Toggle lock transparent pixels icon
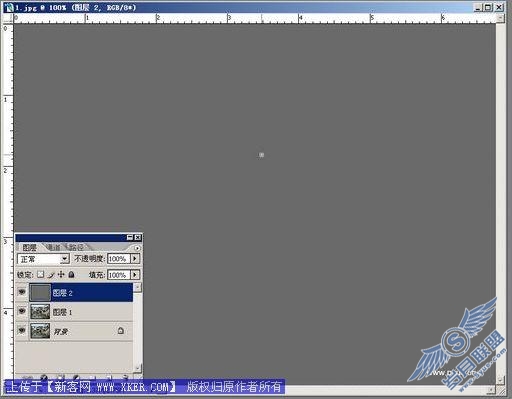This screenshot has width=512, height=399. 40,275
